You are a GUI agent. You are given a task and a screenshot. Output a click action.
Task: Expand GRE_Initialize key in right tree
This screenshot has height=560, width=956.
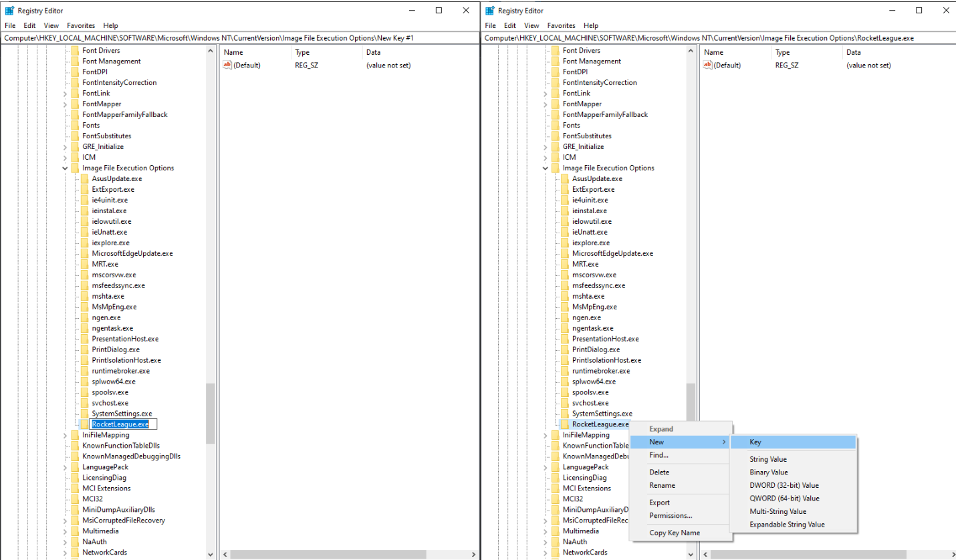546,147
